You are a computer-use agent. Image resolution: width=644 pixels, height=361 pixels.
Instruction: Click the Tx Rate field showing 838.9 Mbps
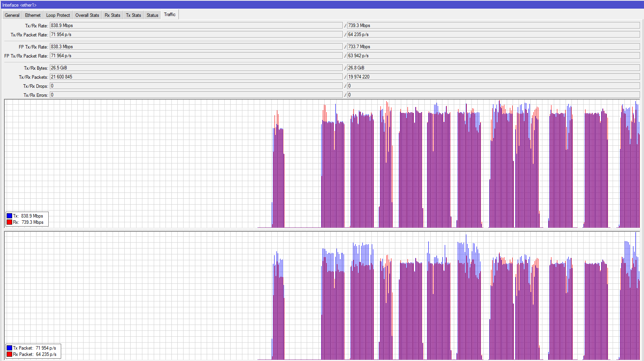tap(196, 25)
